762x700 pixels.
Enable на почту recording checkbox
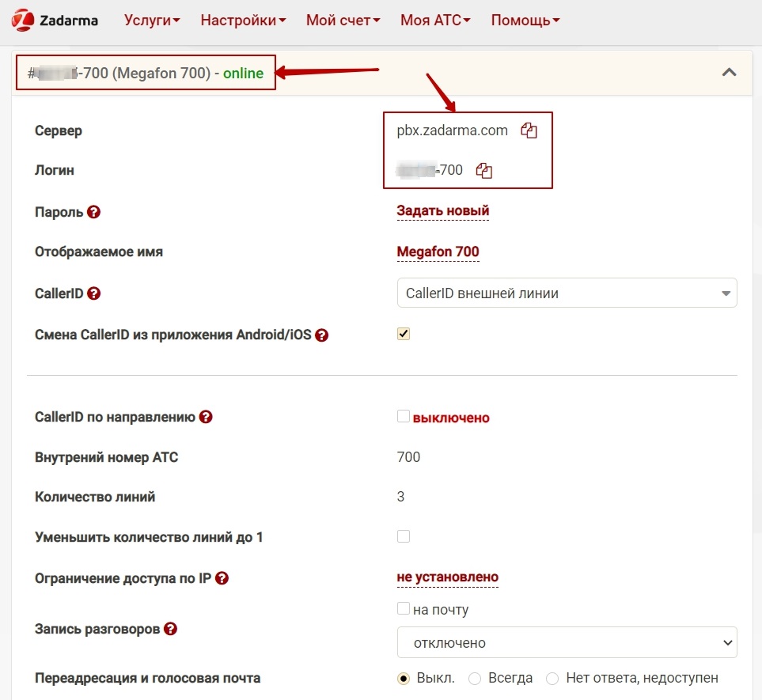(404, 608)
